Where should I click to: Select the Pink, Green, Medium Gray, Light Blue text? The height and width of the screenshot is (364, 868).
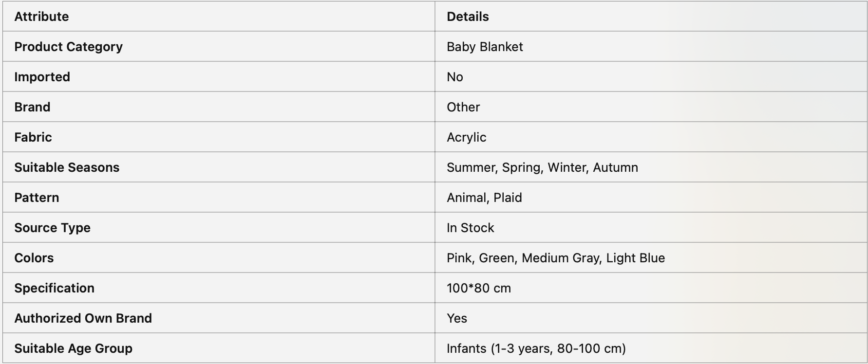point(556,258)
